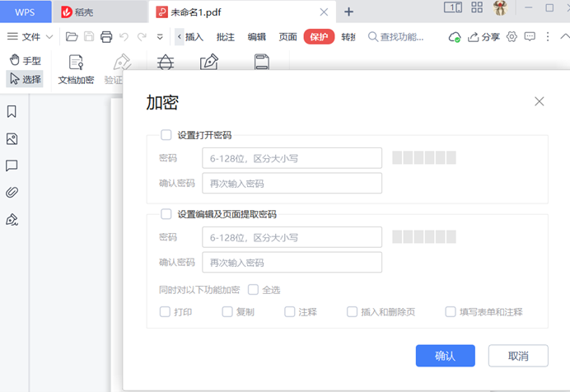Viewport: 570px width, 392px height.
Task: Click the open password input field
Action: (292, 158)
